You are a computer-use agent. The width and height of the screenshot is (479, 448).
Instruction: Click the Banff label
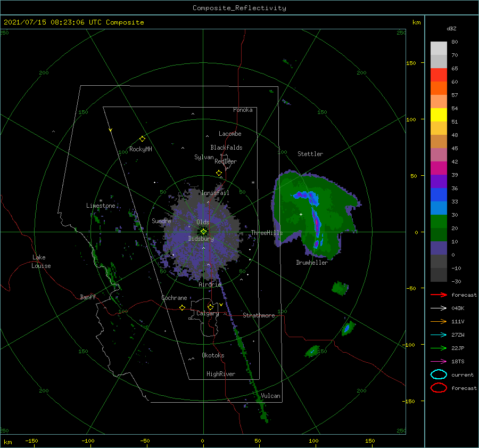coord(88,297)
